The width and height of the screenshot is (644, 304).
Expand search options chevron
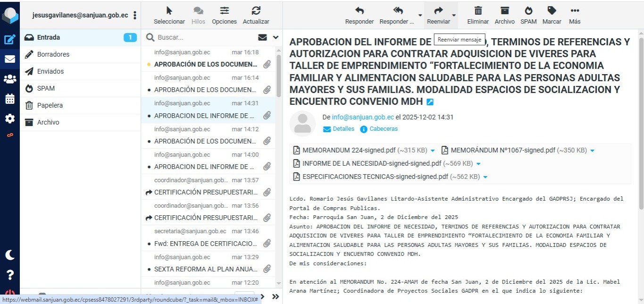[276, 37]
